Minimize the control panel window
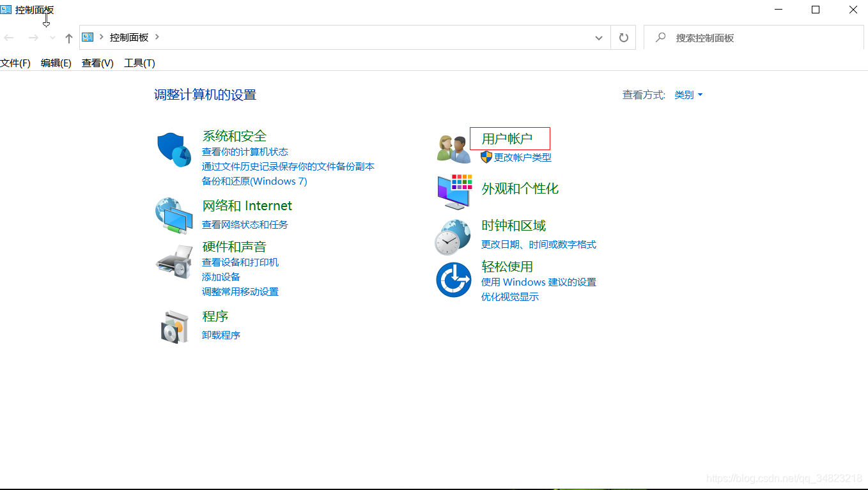 click(779, 10)
